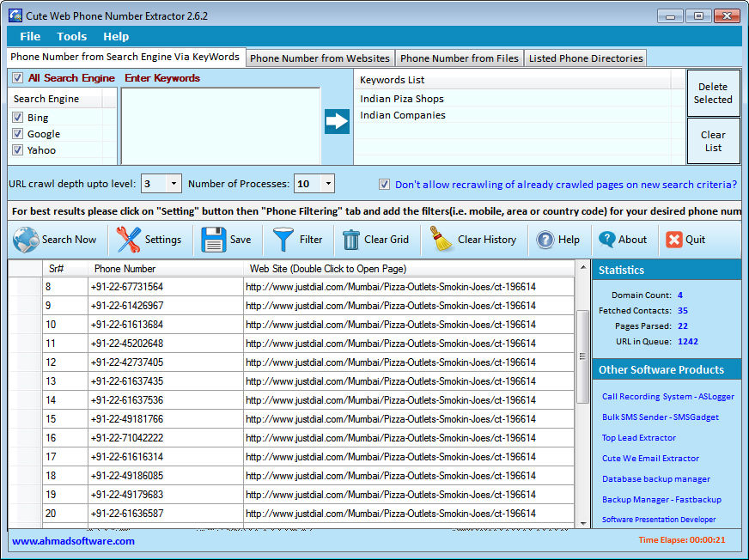Expand the Number of Processes dropdown
This screenshot has height=560, width=749.
[x=328, y=184]
